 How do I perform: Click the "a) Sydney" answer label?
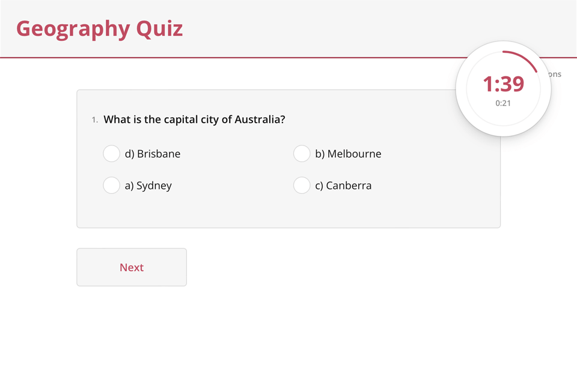click(148, 186)
